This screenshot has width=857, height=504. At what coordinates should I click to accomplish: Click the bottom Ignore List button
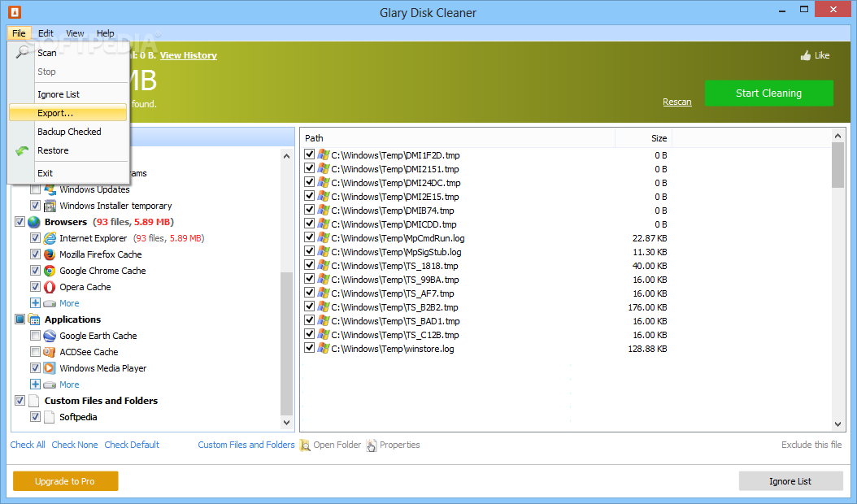click(790, 481)
